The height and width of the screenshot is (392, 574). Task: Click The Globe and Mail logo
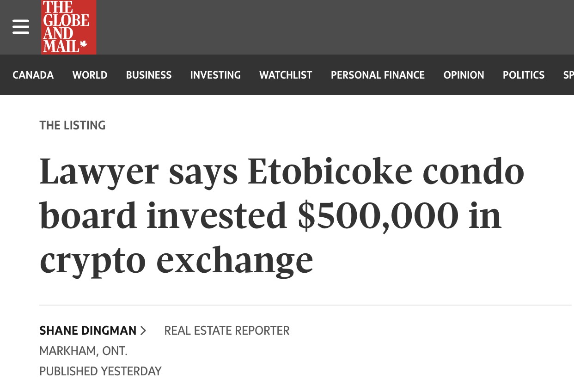point(68,27)
